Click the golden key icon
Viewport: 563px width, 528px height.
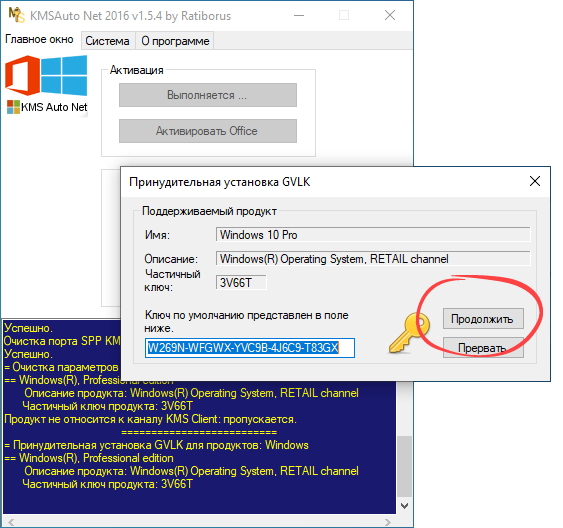click(410, 332)
